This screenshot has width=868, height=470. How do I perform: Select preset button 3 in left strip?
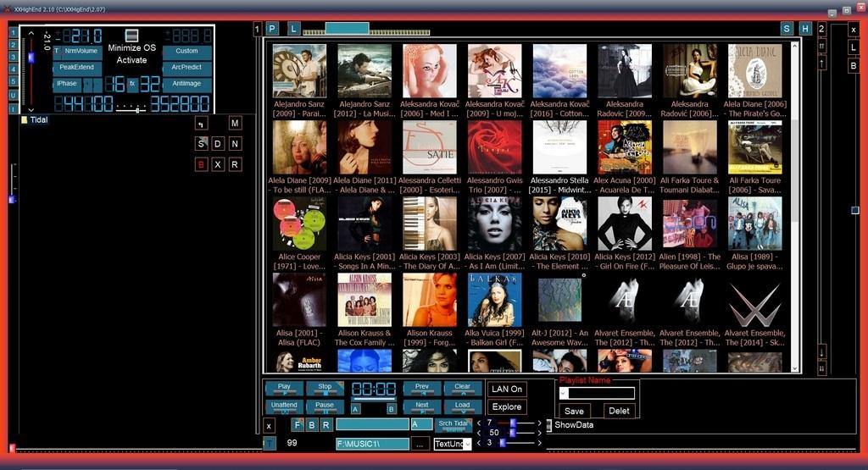coord(14,57)
